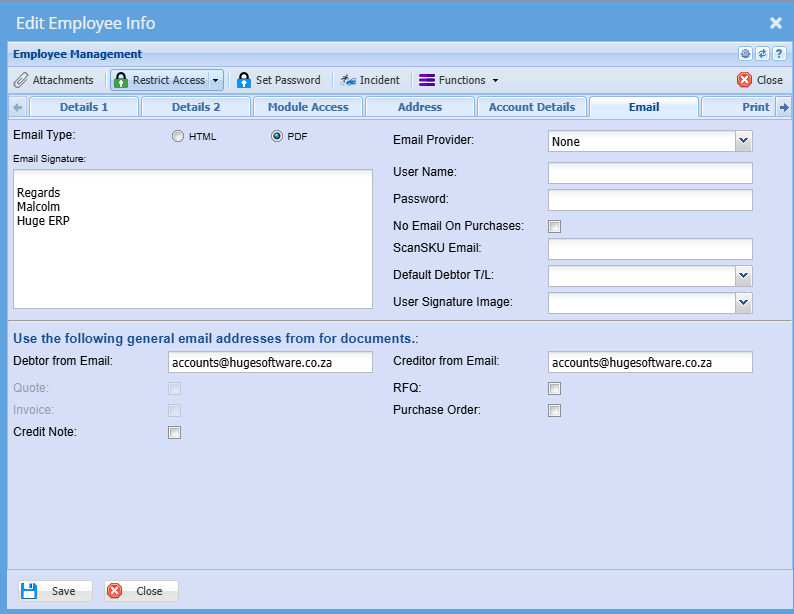This screenshot has width=794, height=614.
Task: Enable the Credit Note checkbox
Action: coord(175,433)
